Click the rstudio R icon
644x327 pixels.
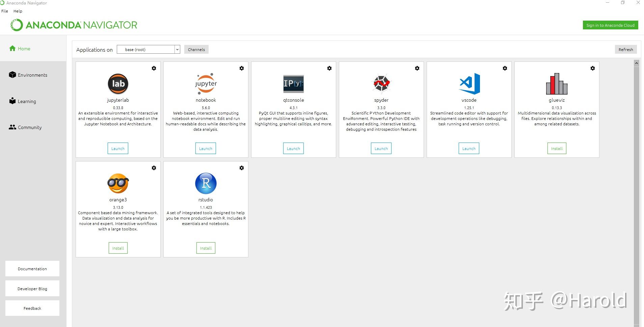(206, 183)
